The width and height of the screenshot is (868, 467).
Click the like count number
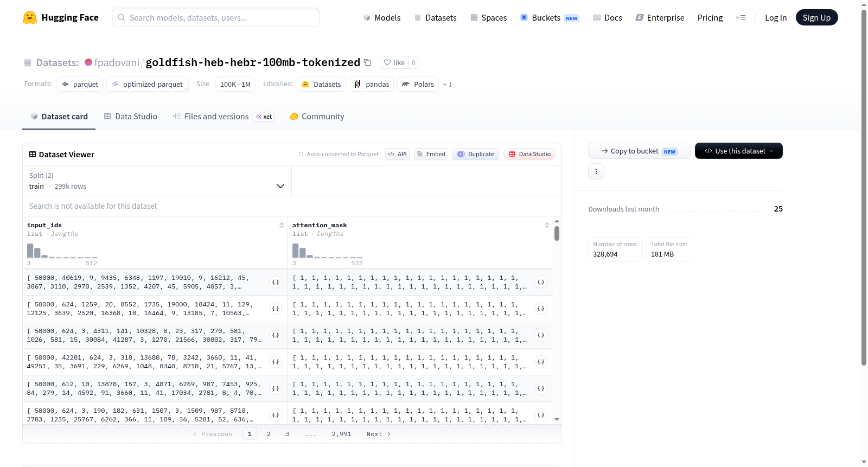[x=413, y=62]
